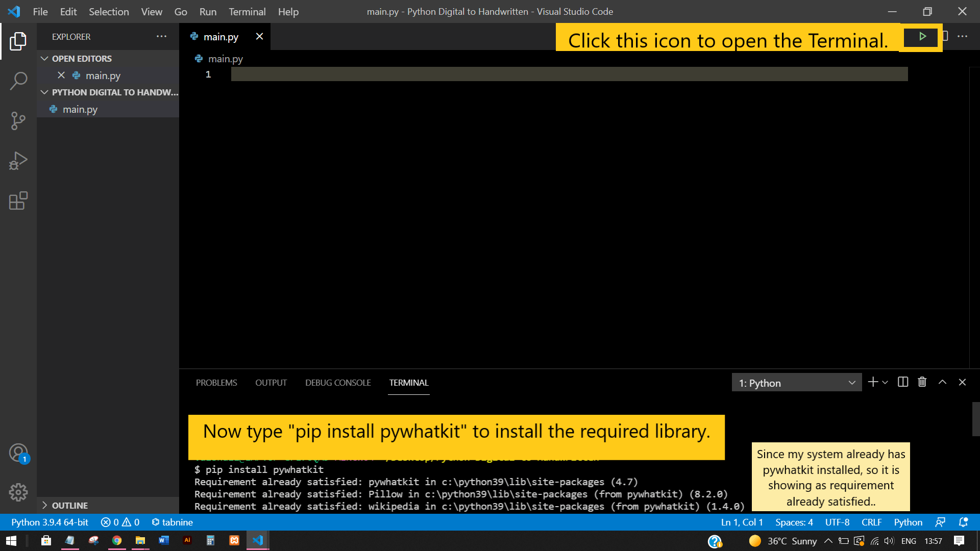
Task: Open Chrome from the taskbar
Action: tap(117, 540)
